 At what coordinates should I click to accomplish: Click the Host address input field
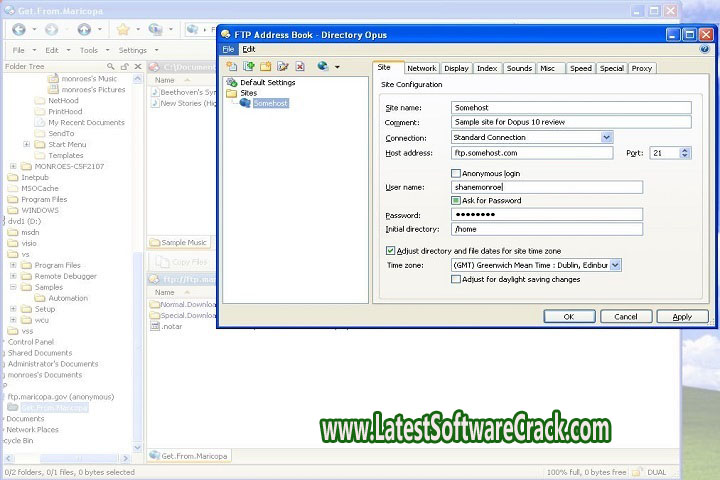pyautogui.click(x=531, y=153)
